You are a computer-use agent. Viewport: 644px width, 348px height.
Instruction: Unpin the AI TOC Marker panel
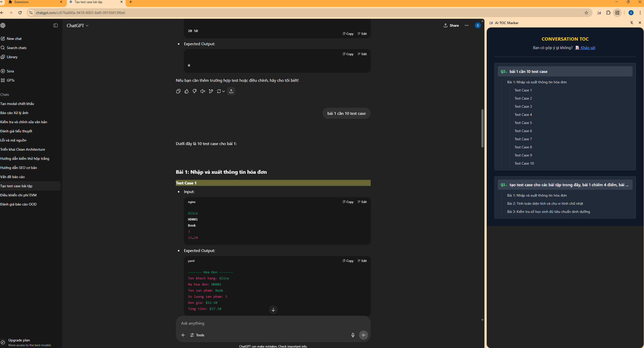point(632,23)
